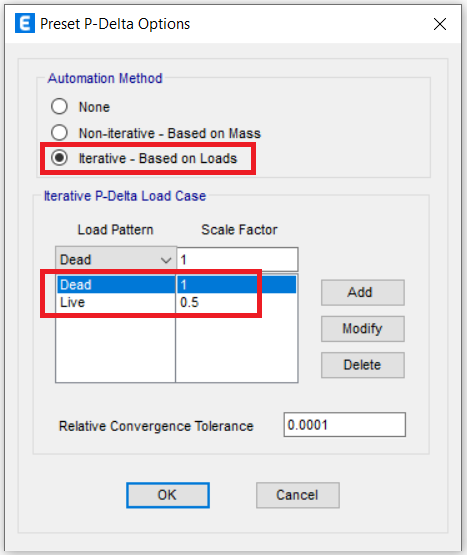
Task: Click the Relative Convergence Tolerance field
Action: 344,424
